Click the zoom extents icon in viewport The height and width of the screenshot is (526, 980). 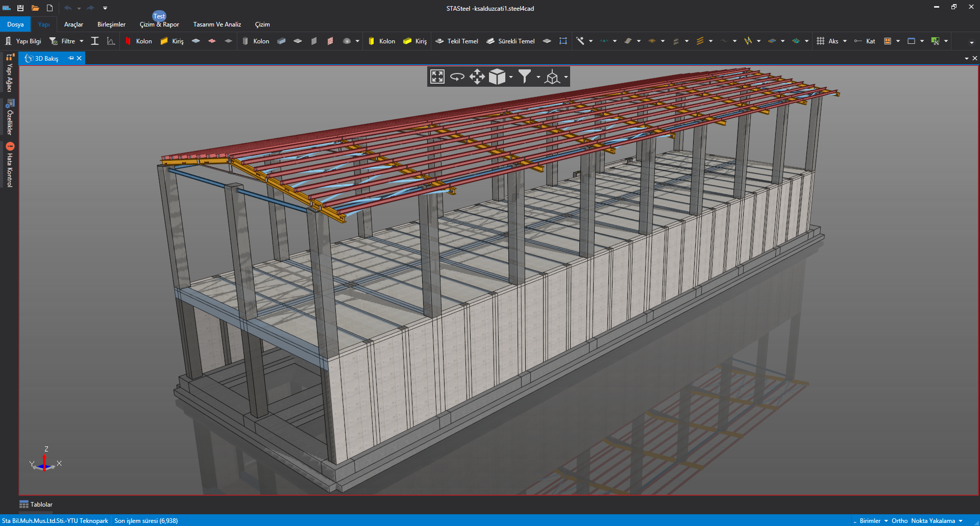(x=437, y=77)
